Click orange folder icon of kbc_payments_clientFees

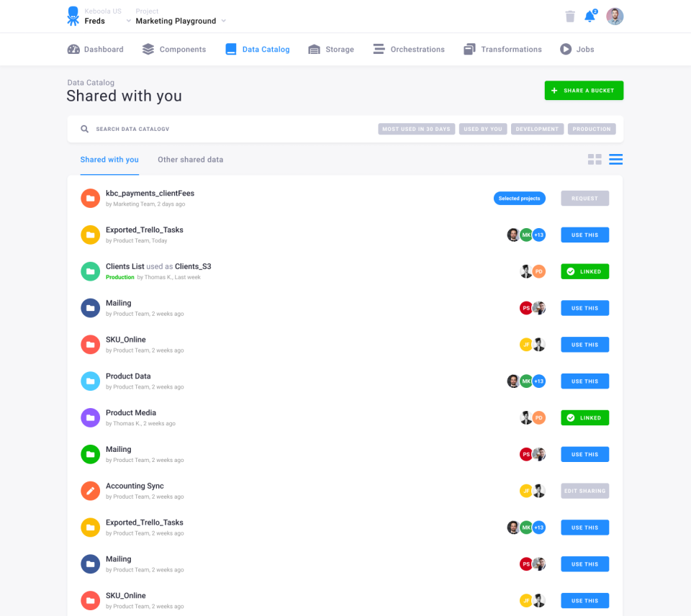[91, 199]
